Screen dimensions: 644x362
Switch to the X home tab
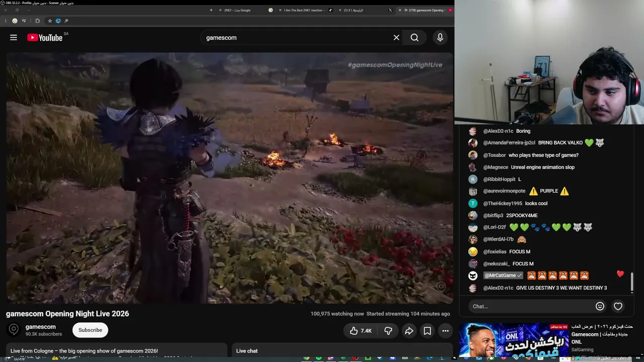coord(365,10)
